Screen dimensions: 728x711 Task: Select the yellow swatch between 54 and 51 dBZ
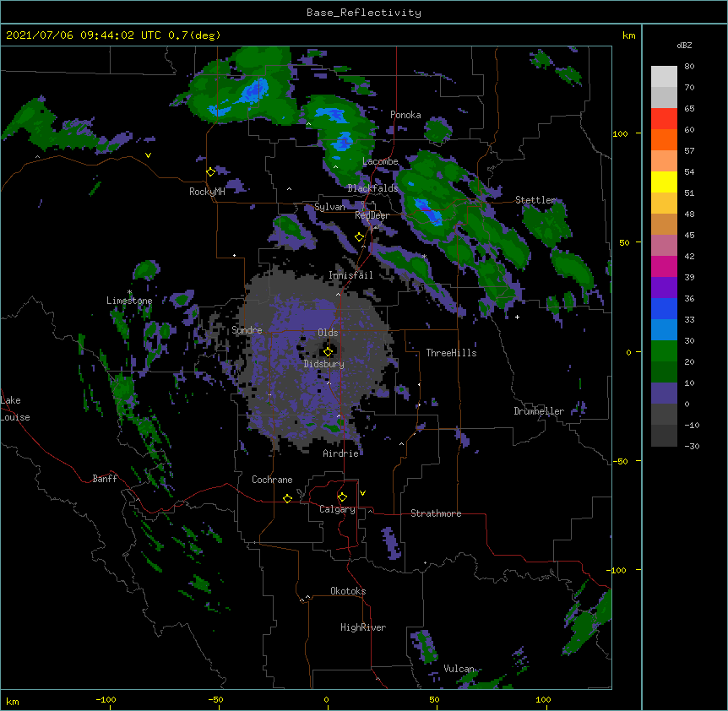point(664,182)
